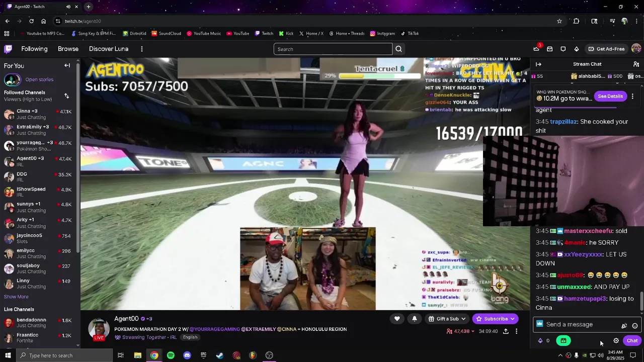The height and width of the screenshot is (362, 644).
Task: Click the Subscribe button
Action: 495,318
